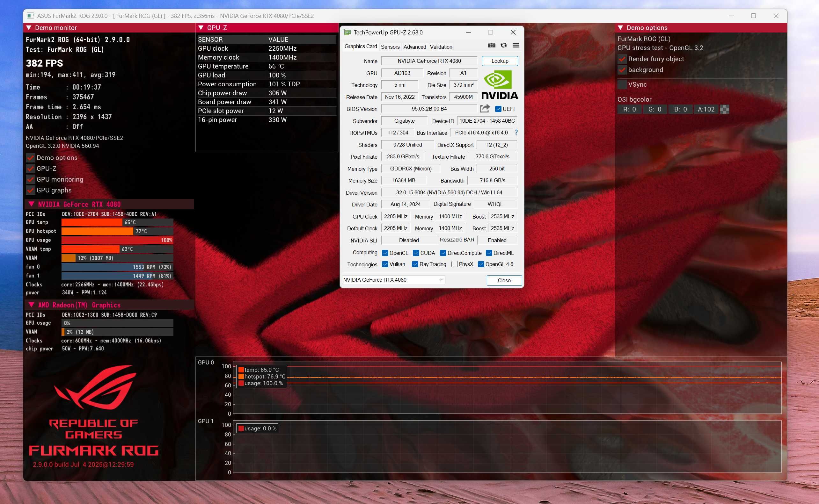Toggle the DirectML checkbox
819x504 pixels.
[x=489, y=253]
